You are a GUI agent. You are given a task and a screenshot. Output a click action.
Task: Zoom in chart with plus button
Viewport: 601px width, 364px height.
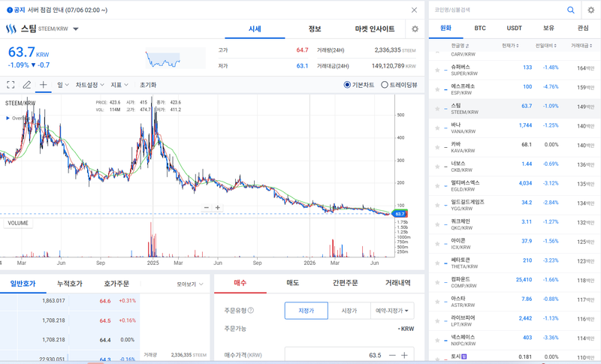point(217,207)
